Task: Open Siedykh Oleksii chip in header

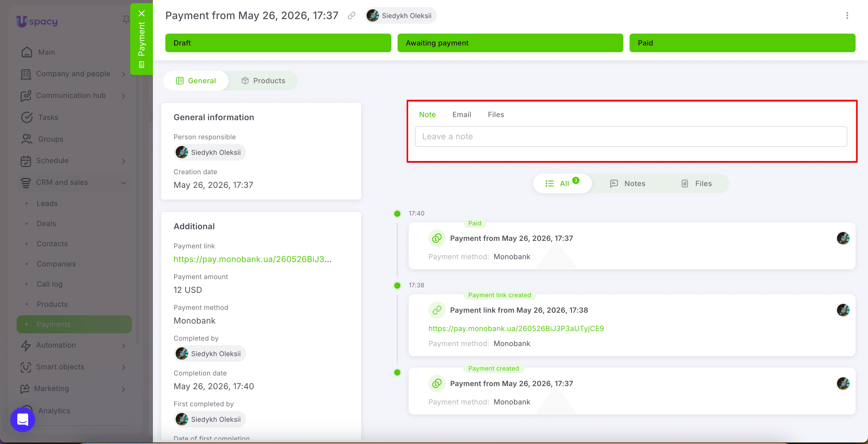Action: click(401, 16)
